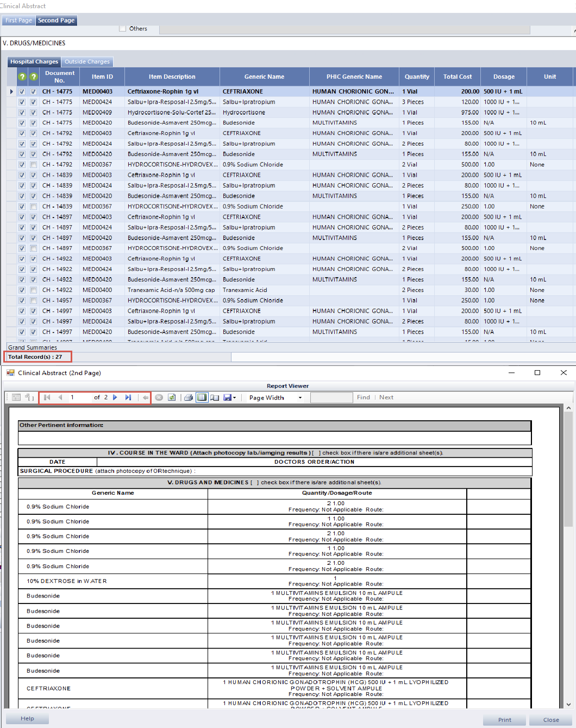Expand the export format dropdown arrow

point(235,398)
